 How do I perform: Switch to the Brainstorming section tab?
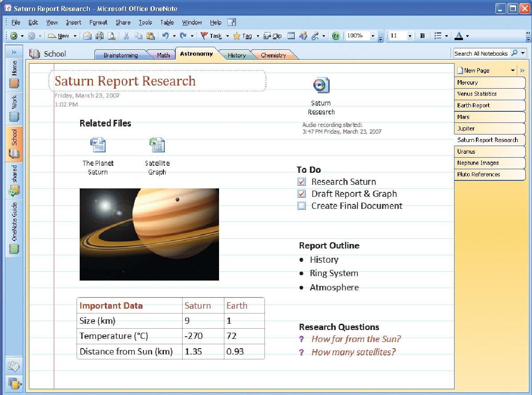pyautogui.click(x=121, y=55)
